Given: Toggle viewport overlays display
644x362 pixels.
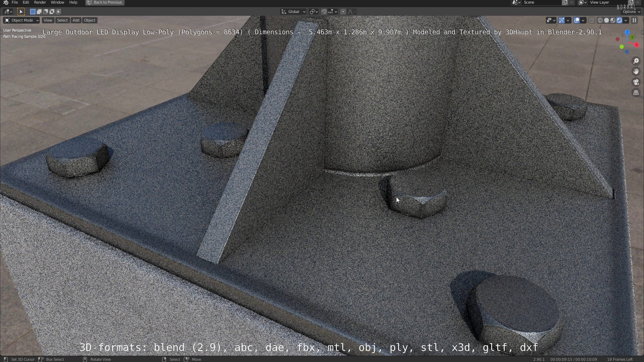Looking at the screenshot, I should pos(577,20).
